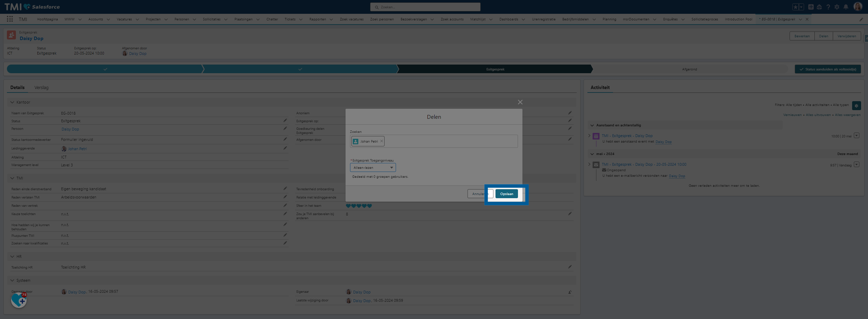Image resolution: width=868 pixels, height=319 pixels.
Task: Click the Zoeken field in Delen dialog
Action: click(449, 141)
